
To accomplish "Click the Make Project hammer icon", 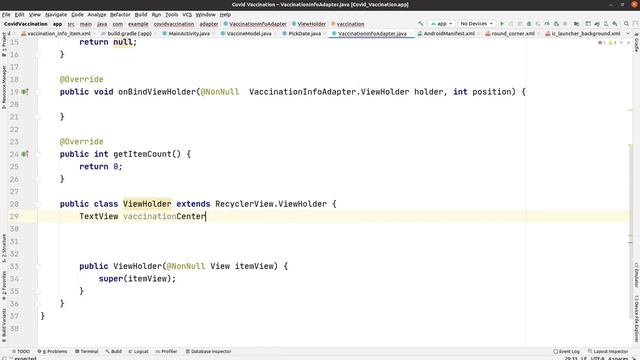I will pos(421,24).
